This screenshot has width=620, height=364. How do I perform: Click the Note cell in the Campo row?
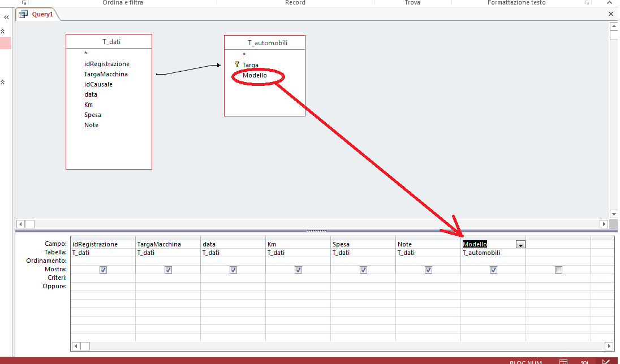[428, 244]
